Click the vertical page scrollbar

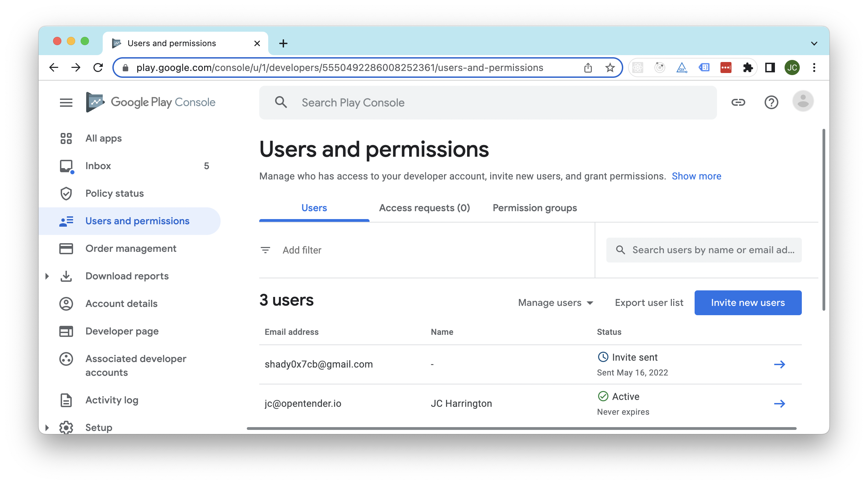click(824, 220)
